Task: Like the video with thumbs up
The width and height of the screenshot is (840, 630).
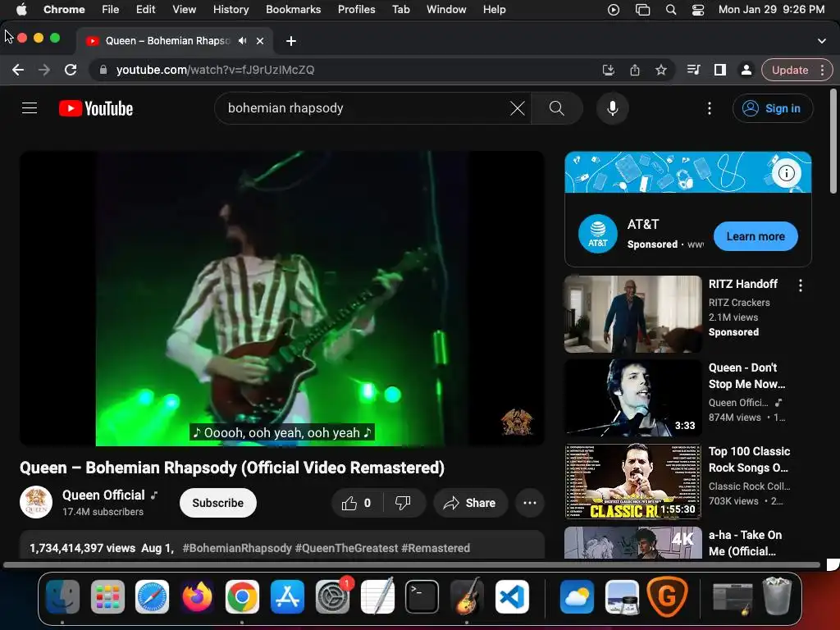Action: click(x=357, y=503)
